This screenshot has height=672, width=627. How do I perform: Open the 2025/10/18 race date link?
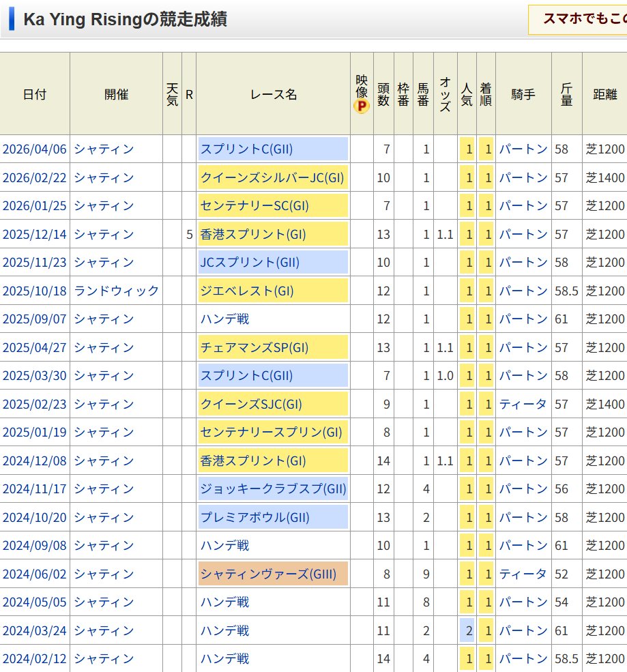click(35, 291)
